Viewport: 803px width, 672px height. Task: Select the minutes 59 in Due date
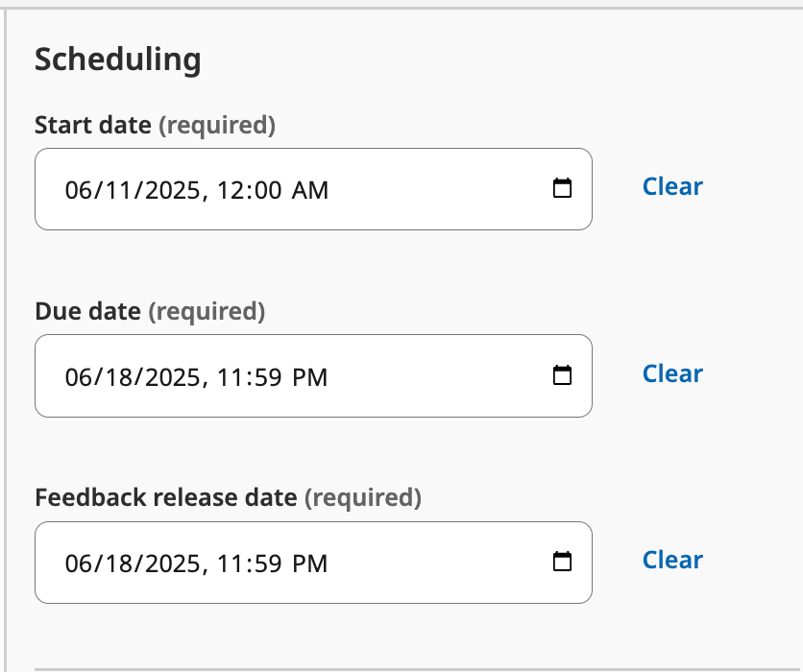pos(267,377)
